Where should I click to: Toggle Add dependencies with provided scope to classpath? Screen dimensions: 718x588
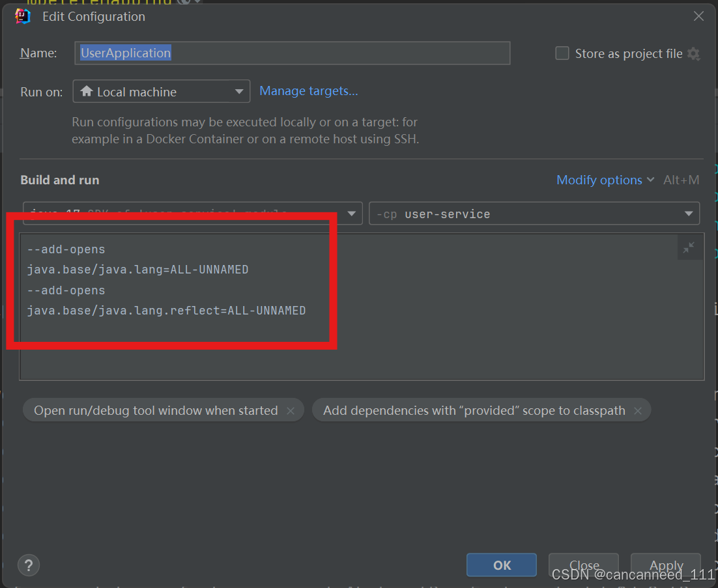pos(472,410)
